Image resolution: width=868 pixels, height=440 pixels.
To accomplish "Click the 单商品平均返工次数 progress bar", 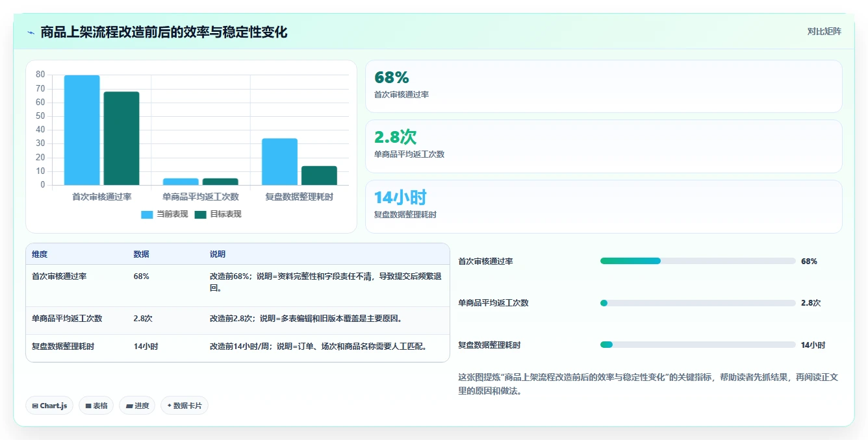I will (698, 303).
